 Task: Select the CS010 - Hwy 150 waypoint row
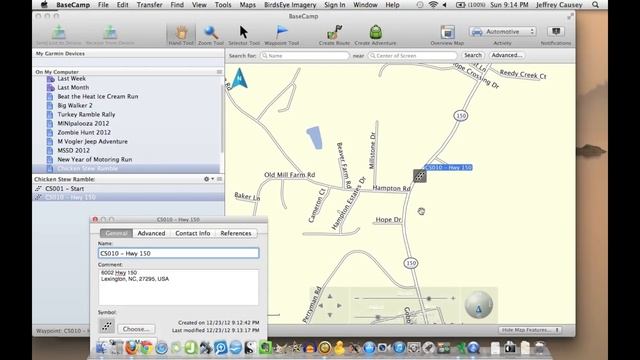click(x=128, y=197)
